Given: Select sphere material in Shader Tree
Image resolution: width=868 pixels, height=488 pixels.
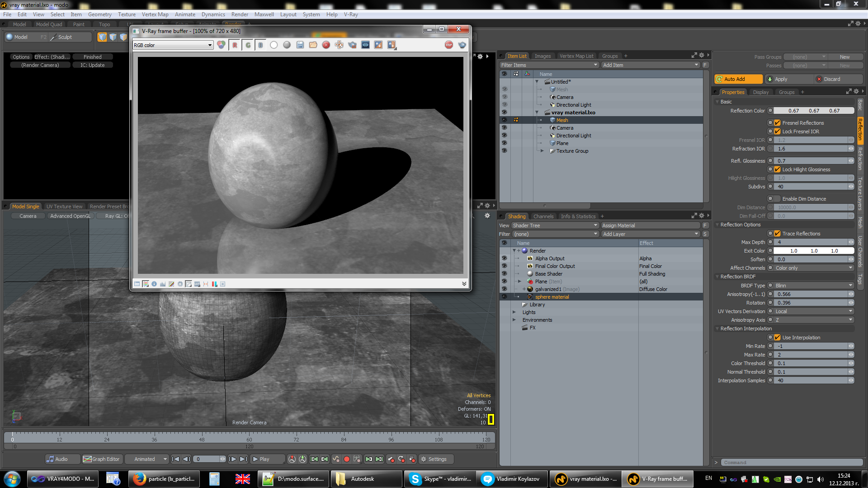Looking at the screenshot, I should [x=552, y=297].
